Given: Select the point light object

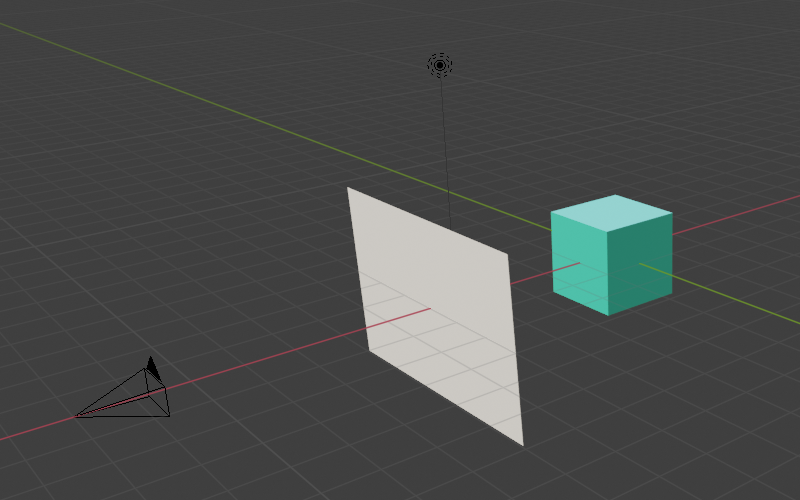Looking at the screenshot, I should tap(440, 65).
